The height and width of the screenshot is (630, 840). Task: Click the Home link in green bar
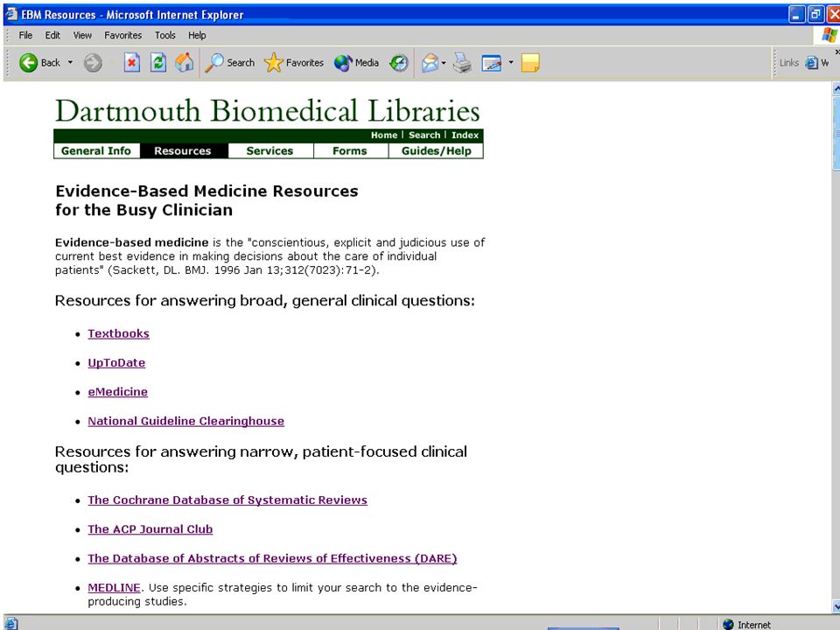[x=384, y=135]
